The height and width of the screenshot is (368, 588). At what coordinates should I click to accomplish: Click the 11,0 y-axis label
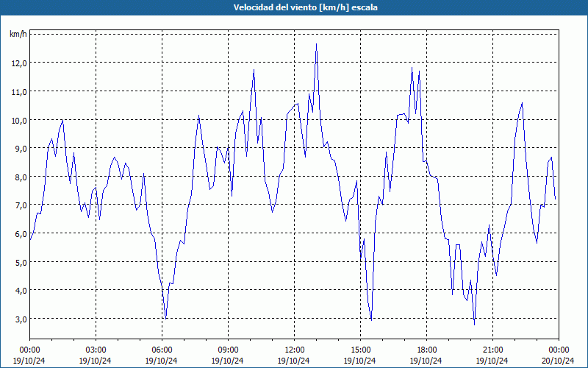click(x=19, y=91)
